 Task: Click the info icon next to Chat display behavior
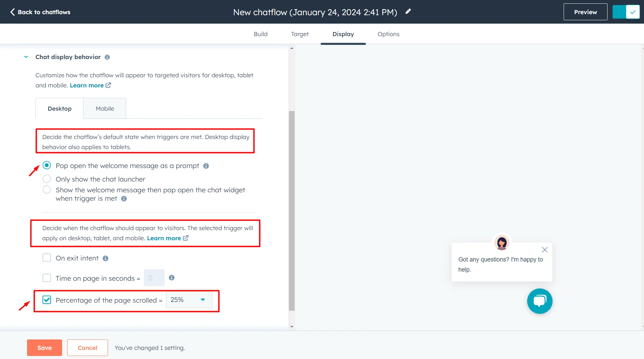click(107, 57)
